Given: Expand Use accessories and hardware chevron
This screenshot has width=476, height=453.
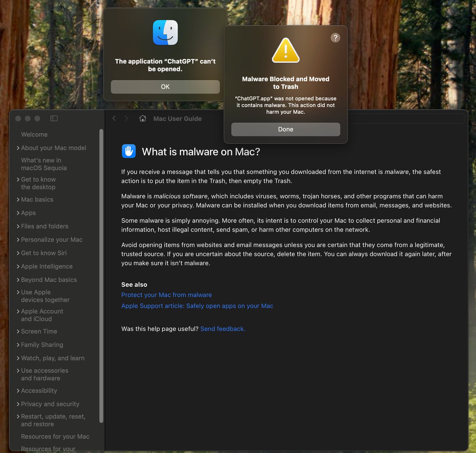Looking at the screenshot, I should (18, 371).
